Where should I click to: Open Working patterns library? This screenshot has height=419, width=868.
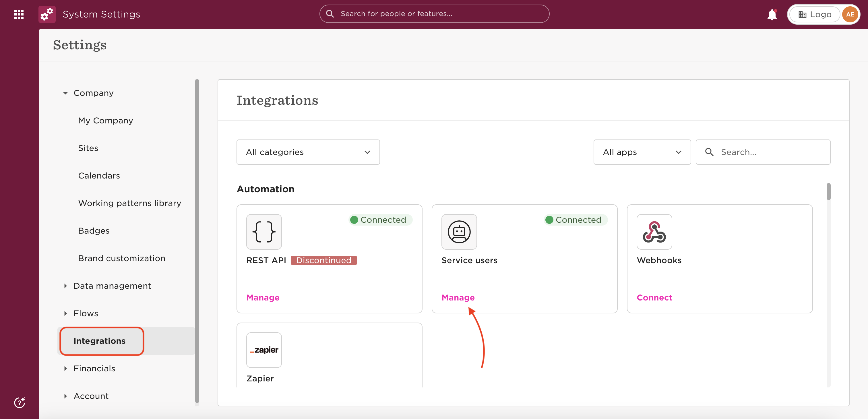130,203
